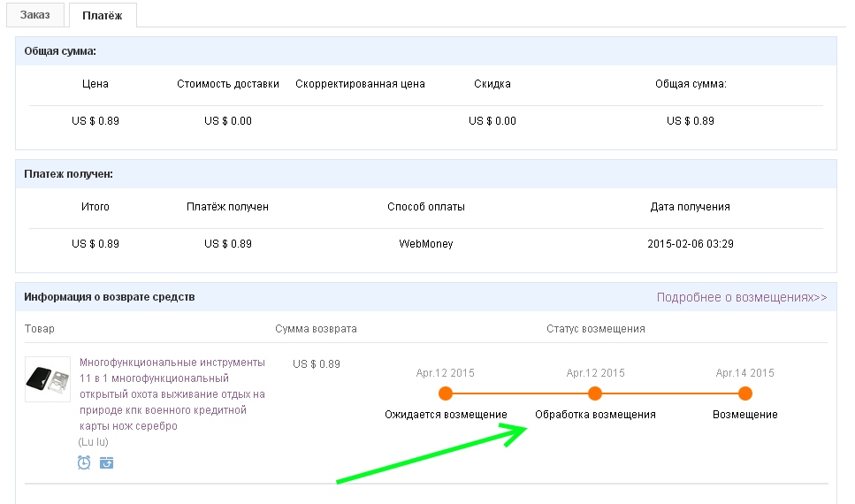Open the product thumbnail image
The width and height of the screenshot is (855, 504).
pyautogui.click(x=48, y=379)
